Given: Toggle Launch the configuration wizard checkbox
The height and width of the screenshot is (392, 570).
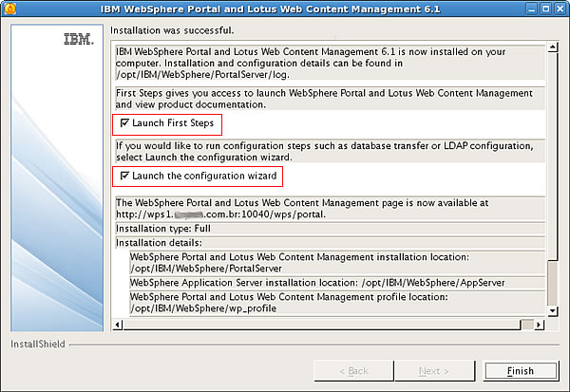Looking at the screenshot, I should point(124,176).
